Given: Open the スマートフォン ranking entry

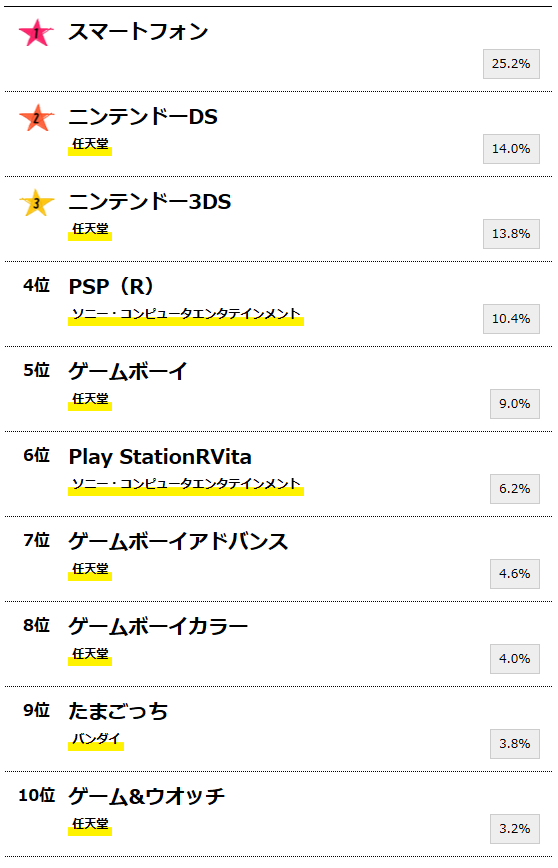Looking at the screenshot, I should click(x=138, y=32).
